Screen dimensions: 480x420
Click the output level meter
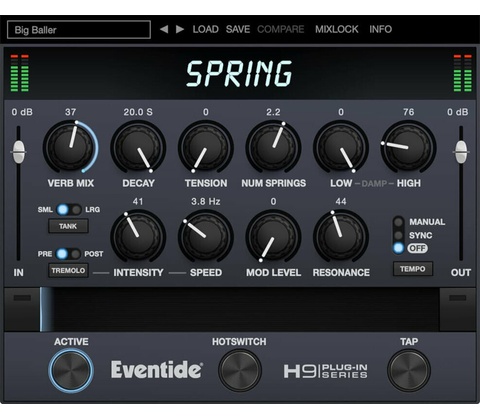463,73
